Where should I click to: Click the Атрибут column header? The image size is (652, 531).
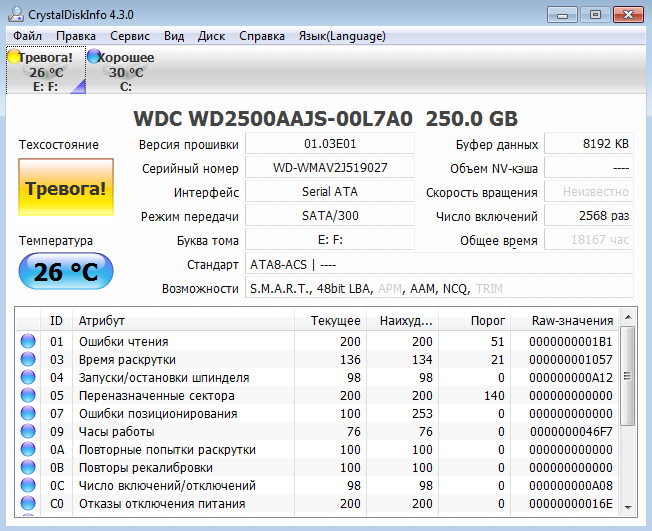pos(183,321)
